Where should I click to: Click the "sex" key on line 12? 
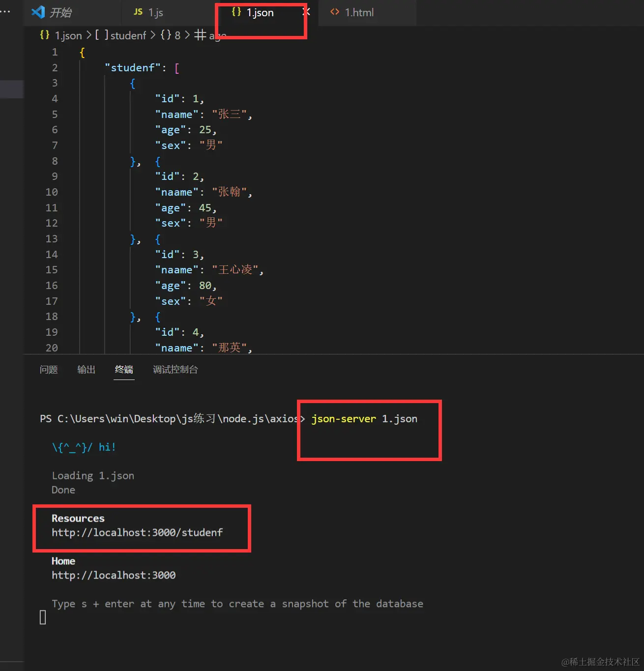coord(170,223)
